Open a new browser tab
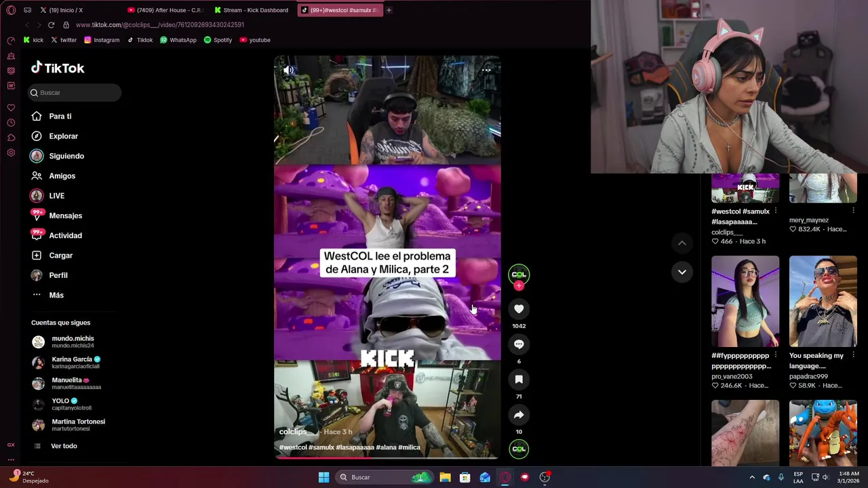 click(389, 10)
